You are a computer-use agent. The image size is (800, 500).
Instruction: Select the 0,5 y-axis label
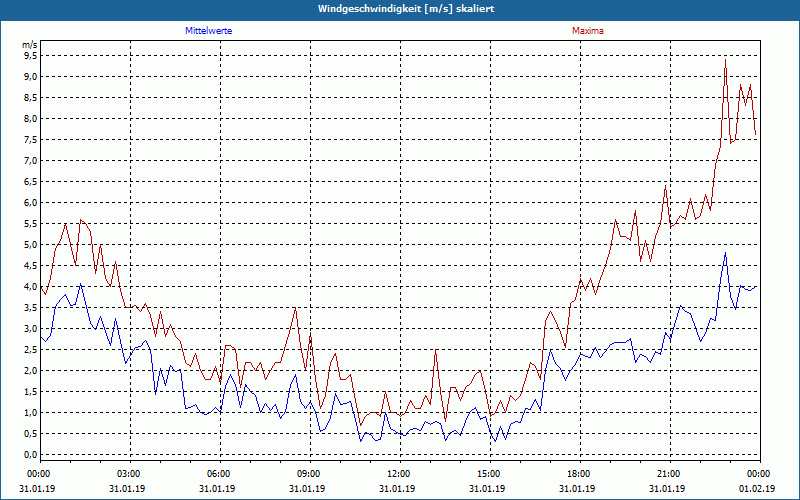point(30,434)
